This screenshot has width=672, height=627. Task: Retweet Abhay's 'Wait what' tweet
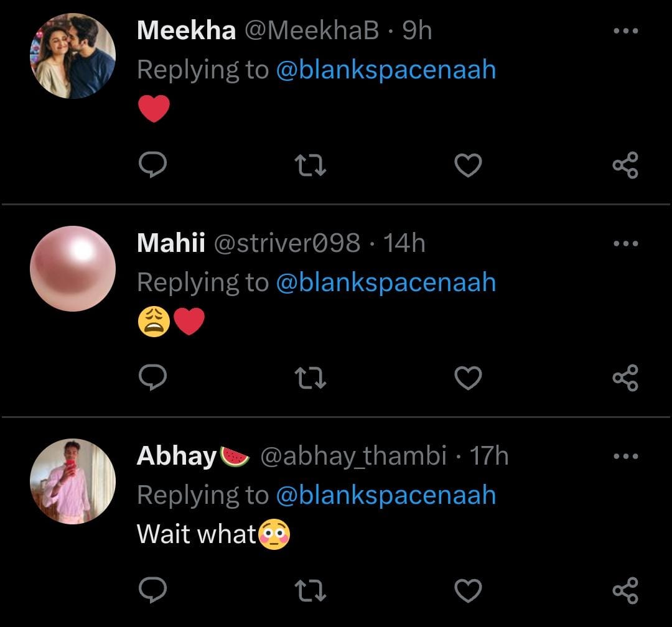310,591
